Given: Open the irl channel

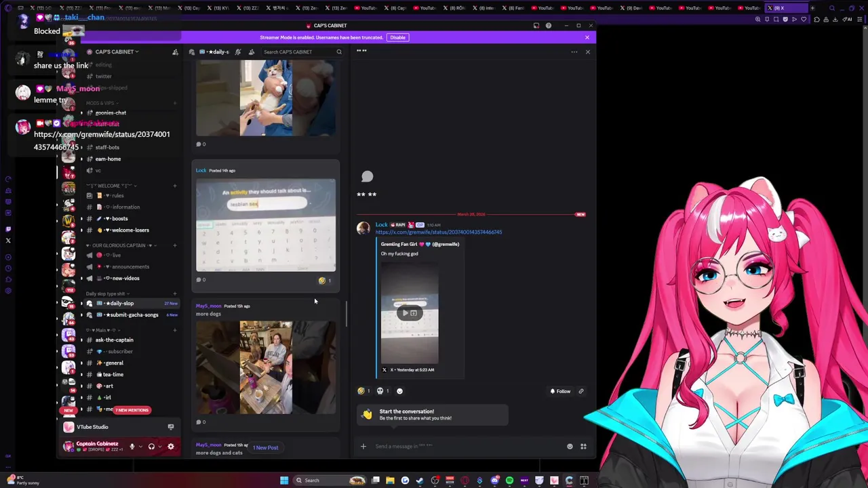Looking at the screenshot, I should 107,397.
